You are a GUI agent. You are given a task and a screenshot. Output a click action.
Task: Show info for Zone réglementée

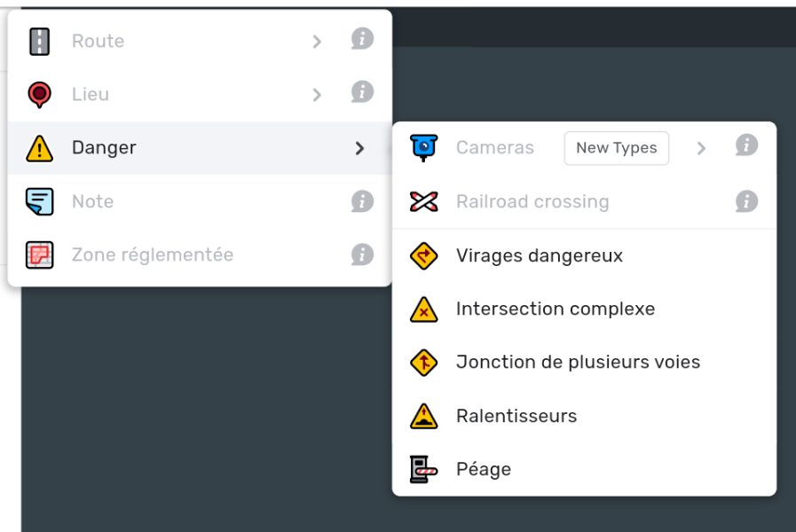(362, 254)
